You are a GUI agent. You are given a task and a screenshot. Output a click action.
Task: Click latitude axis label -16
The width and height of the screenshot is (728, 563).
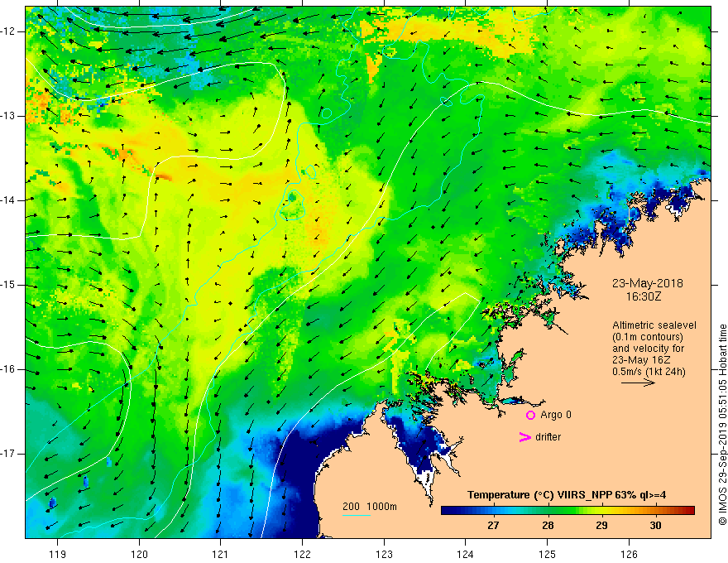pos(8,369)
